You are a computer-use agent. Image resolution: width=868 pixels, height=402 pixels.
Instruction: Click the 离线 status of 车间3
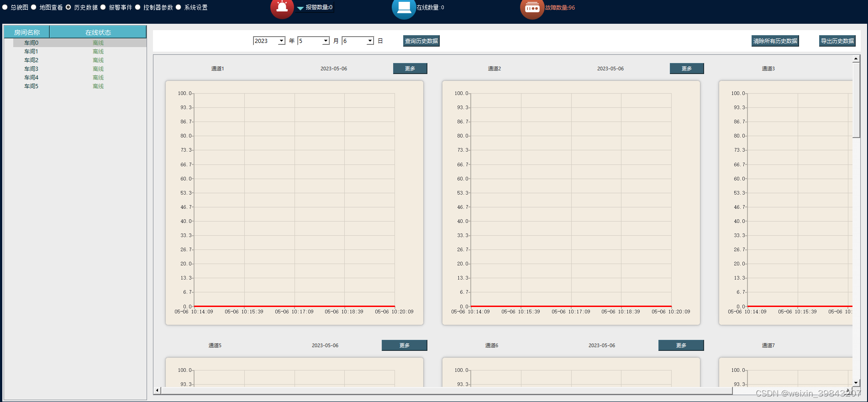point(98,69)
